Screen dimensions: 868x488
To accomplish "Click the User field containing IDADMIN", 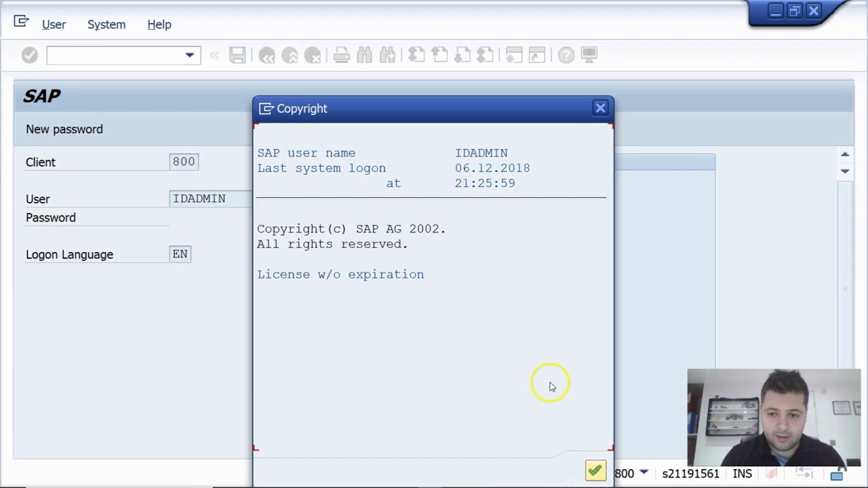I will (x=210, y=199).
